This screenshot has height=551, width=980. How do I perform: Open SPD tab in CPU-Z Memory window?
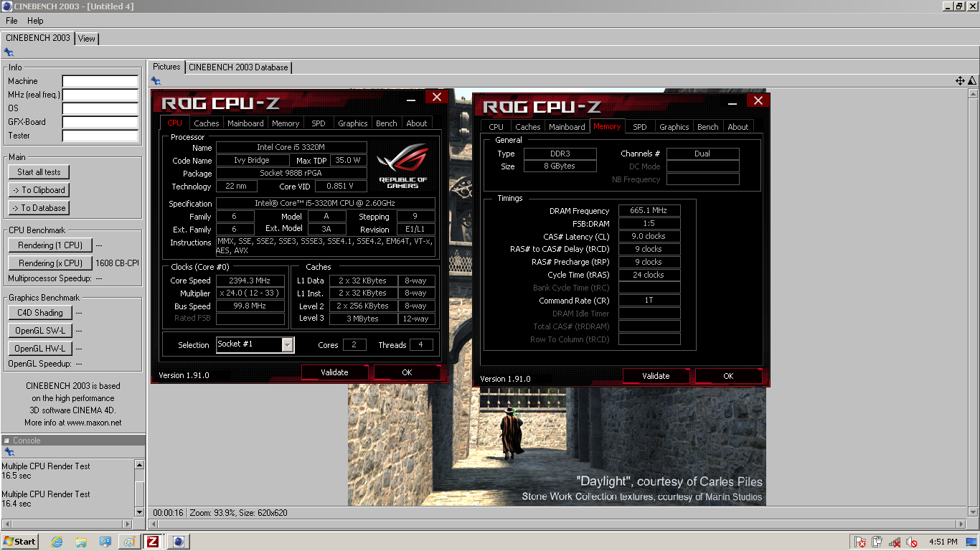pyautogui.click(x=640, y=127)
